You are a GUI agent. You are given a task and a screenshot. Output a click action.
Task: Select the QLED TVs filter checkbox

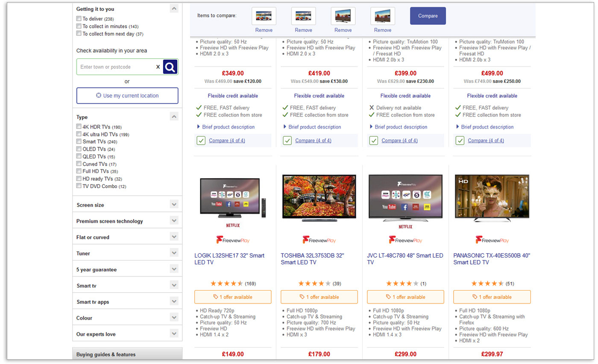tap(79, 156)
